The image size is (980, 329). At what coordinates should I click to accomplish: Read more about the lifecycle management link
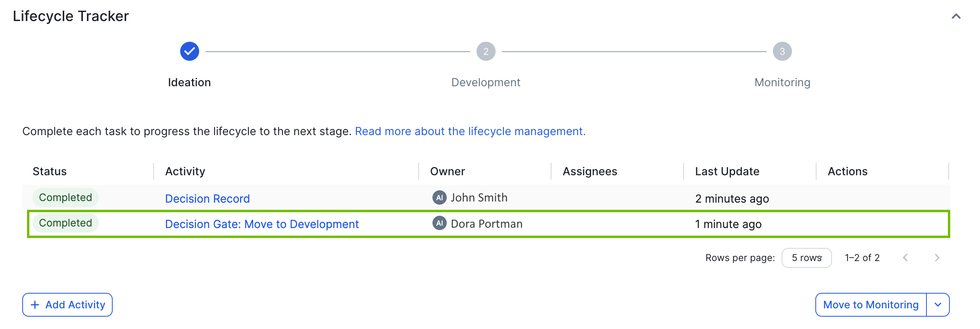point(470,131)
